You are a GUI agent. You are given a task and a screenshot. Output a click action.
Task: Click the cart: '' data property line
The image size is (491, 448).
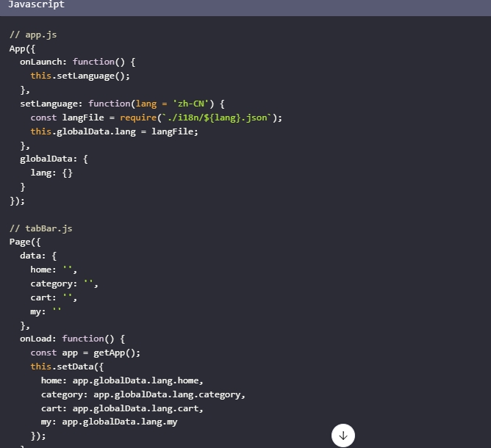pos(54,297)
